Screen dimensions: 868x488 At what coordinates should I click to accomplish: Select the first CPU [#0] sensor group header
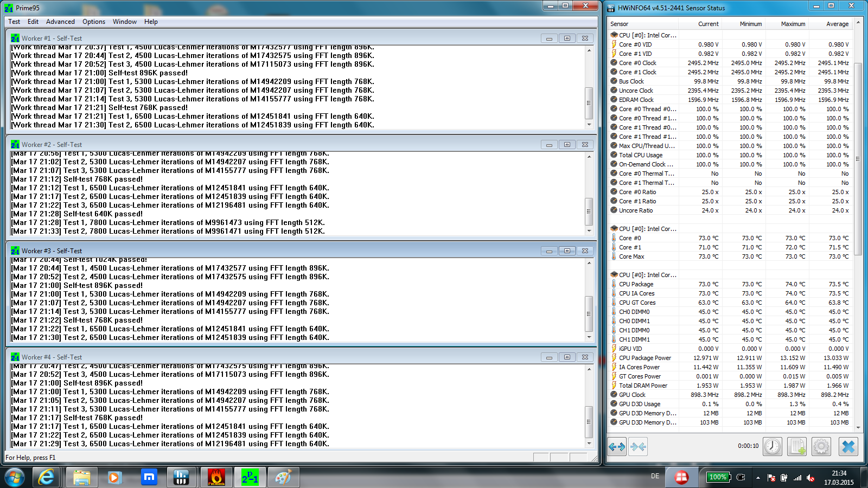[647, 35]
